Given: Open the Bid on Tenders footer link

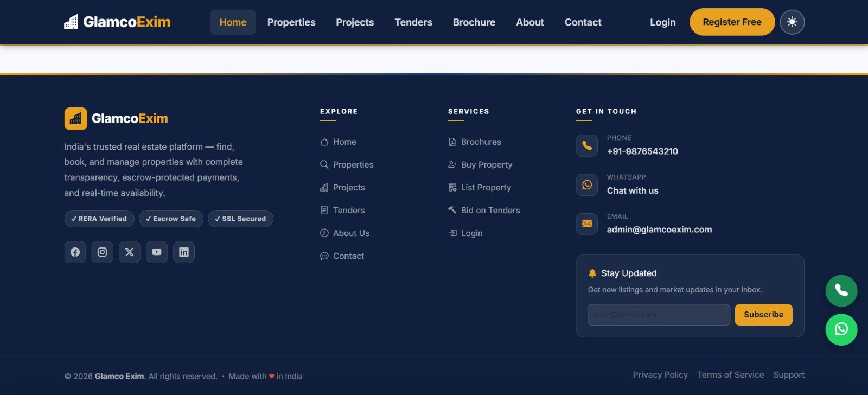Looking at the screenshot, I should click(x=490, y=211).
